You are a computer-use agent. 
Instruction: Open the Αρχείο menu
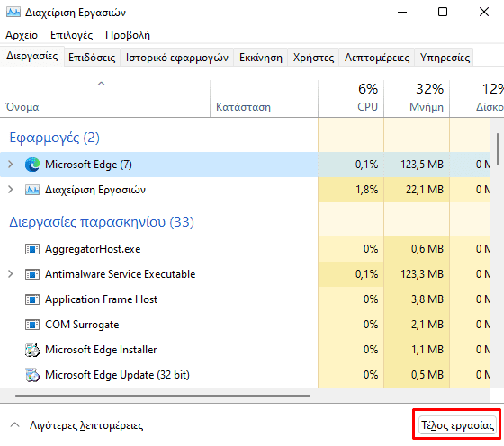click(22, 35)
